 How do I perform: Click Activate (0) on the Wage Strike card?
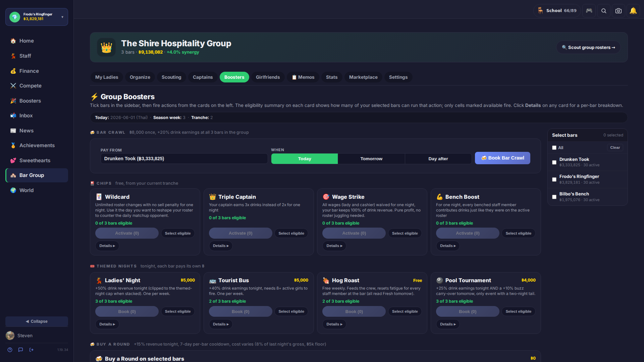(354, 233)
